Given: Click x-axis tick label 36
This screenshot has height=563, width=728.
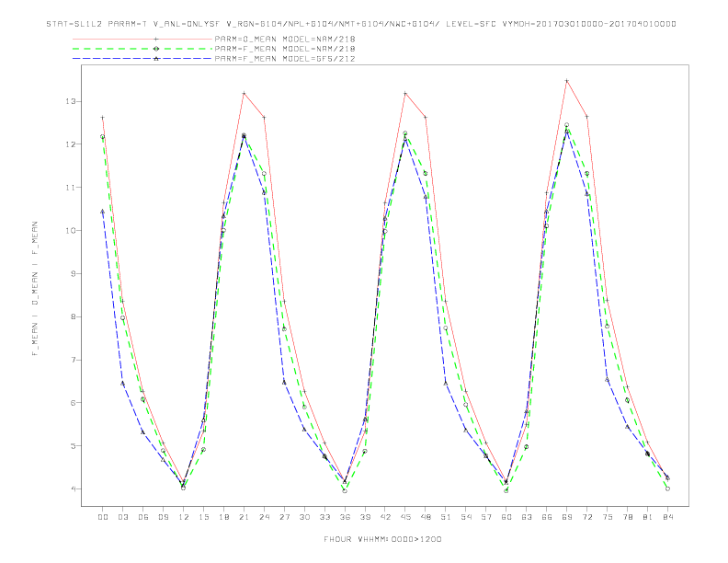Looking at the screenshot, I should (x=345, y=517).
